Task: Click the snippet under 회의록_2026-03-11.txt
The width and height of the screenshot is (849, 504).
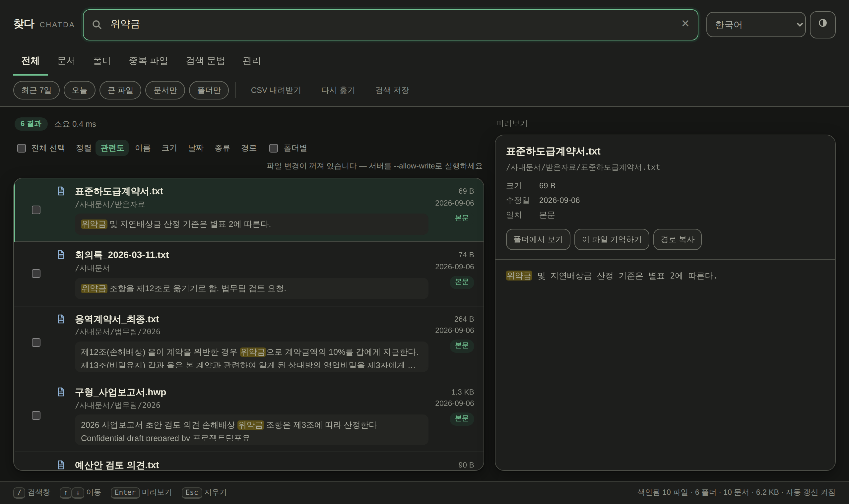Action: pyautogui.click(x=251, y=288)
